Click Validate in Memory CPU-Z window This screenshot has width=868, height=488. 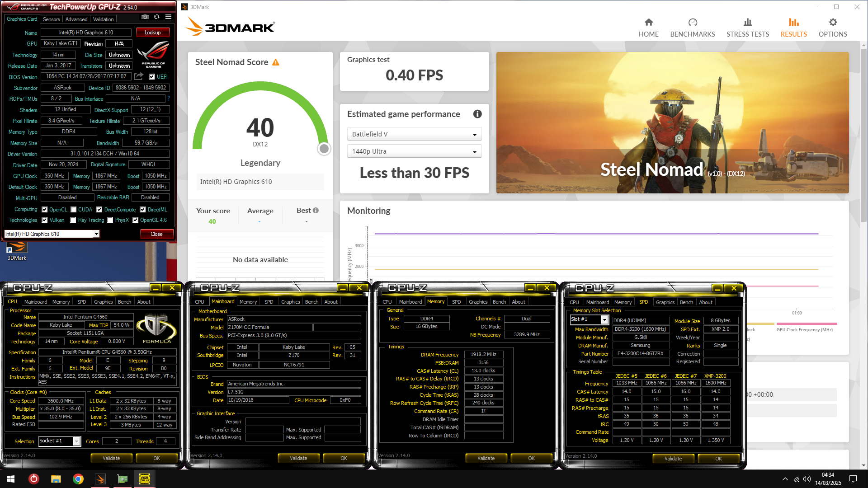(x=486, y=458)
